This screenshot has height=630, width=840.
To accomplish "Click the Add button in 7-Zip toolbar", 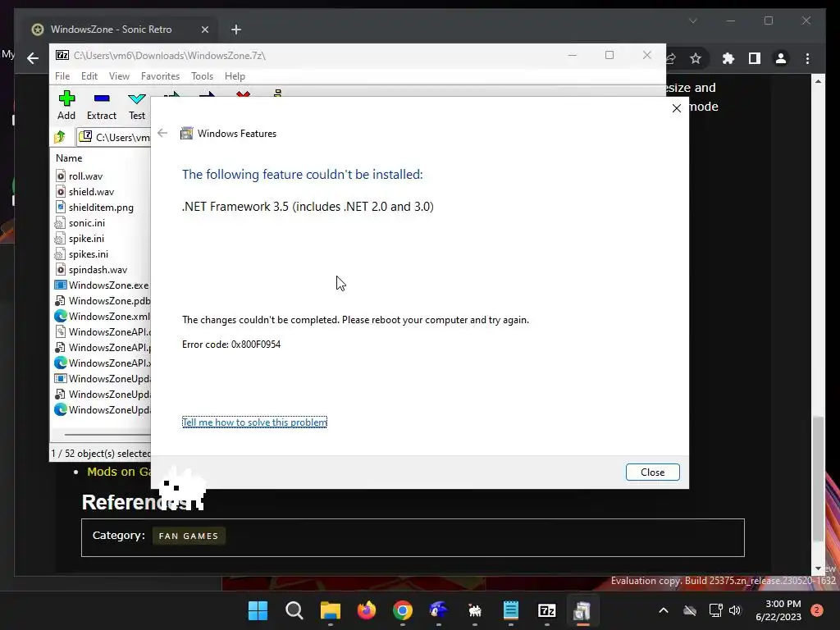I will tap(66, 105).
